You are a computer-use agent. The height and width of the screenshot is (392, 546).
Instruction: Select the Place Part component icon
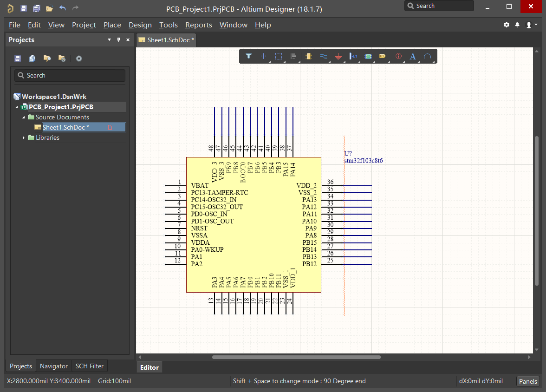click(x=308, y=56)
